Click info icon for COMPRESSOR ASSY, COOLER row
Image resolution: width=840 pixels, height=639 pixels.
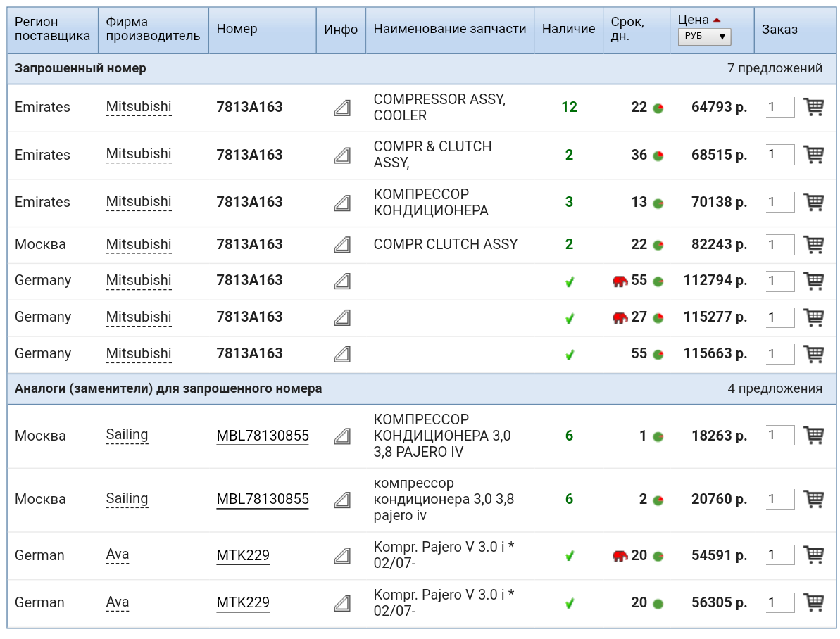click(x=342, y=108)
